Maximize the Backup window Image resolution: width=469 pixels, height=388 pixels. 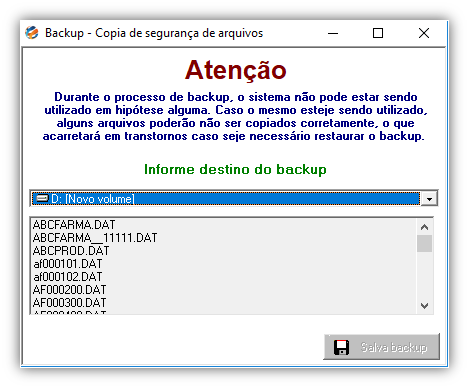(x=378, y=33)
